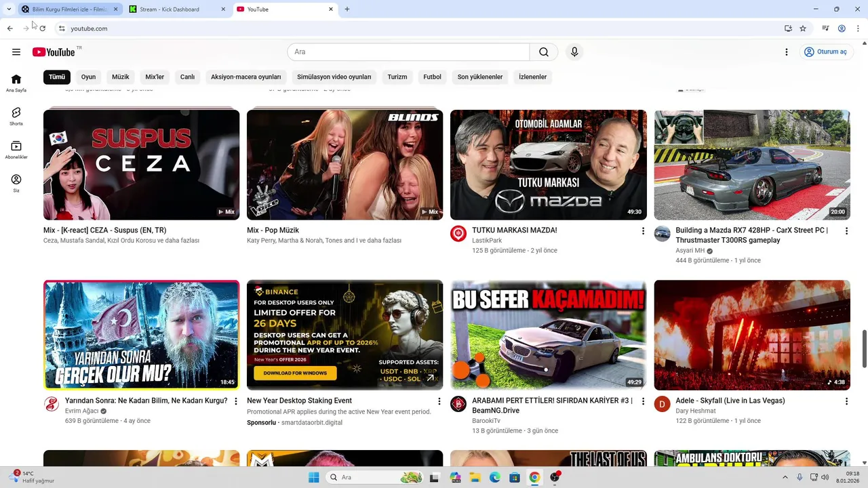Open Adele - Skyfall (Live in Las Vegas) title
This screenshot has width=868, height=488.
(x=730, y=401)
